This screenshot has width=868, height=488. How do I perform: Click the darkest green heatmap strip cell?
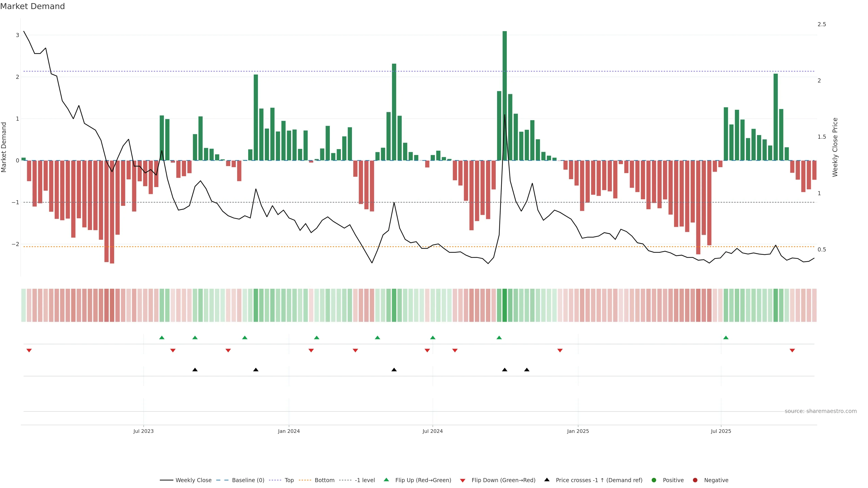[x=505, y=305]
